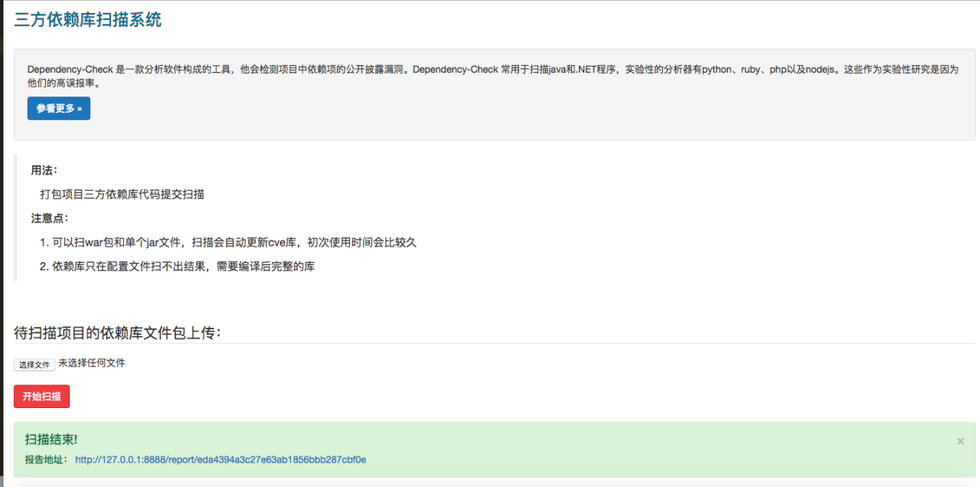Open the report link 127.0.0.1:8888/report
980x487 pixels.
tap(220, 459)
